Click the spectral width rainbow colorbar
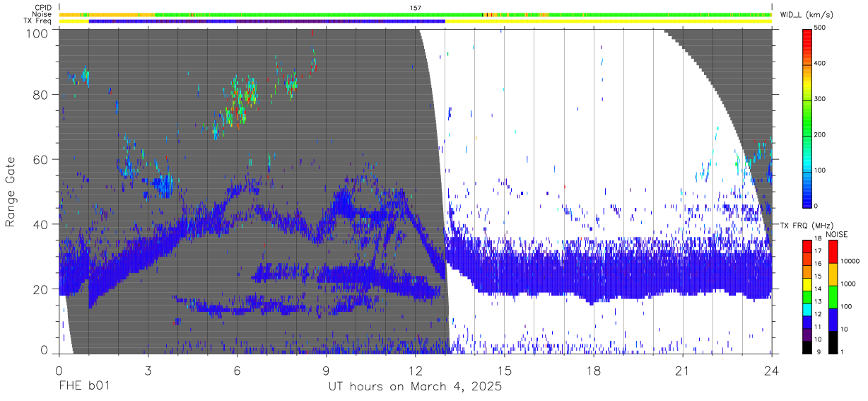Viewport: 868px width, 401px height. click(807, 117)
